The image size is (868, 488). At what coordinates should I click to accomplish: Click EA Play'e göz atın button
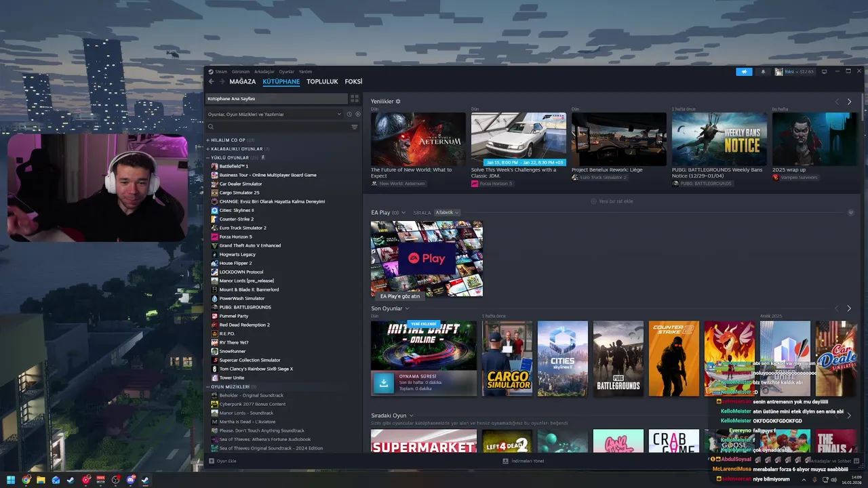point(400,296)
